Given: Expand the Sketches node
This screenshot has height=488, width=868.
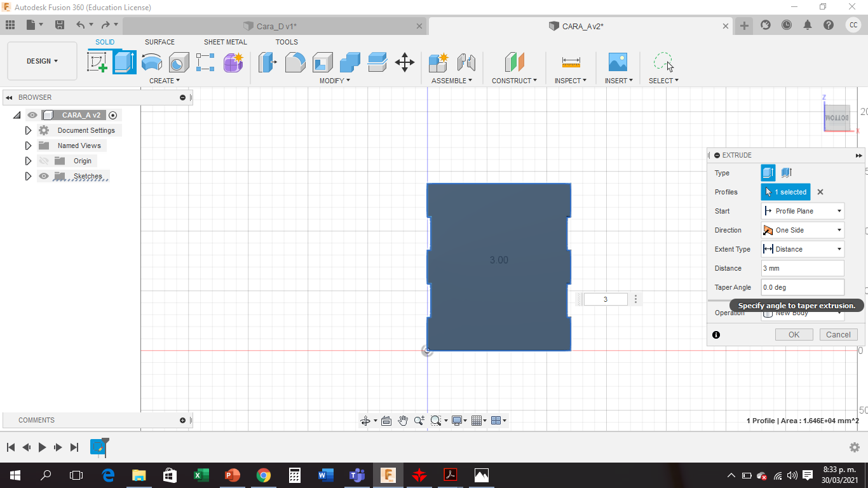Looking at the screenshot, I should (28, 176).
